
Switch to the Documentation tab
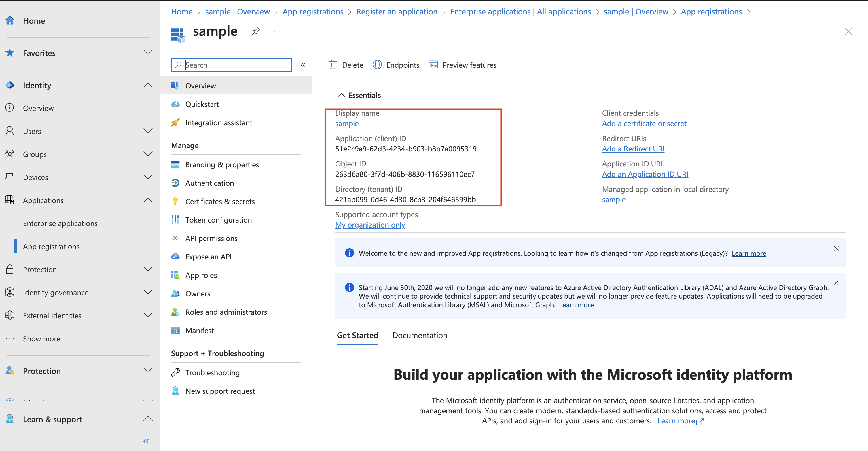coord(420,336)
